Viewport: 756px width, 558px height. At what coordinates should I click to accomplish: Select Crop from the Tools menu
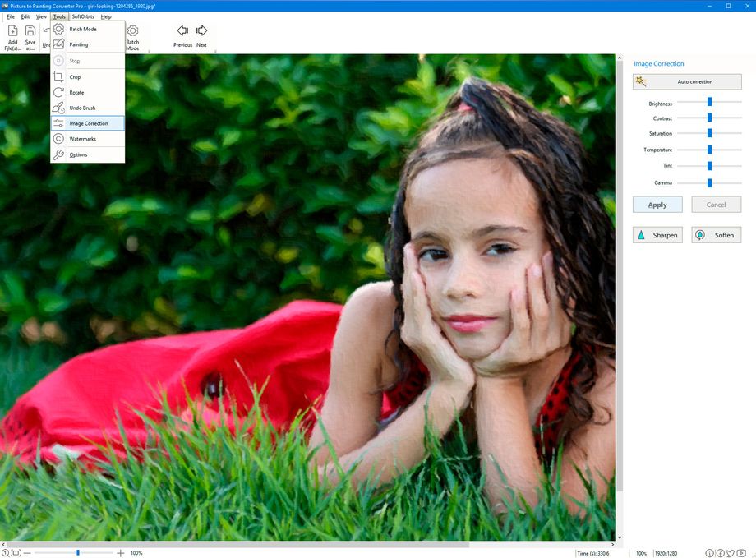(x=75, y=76)
